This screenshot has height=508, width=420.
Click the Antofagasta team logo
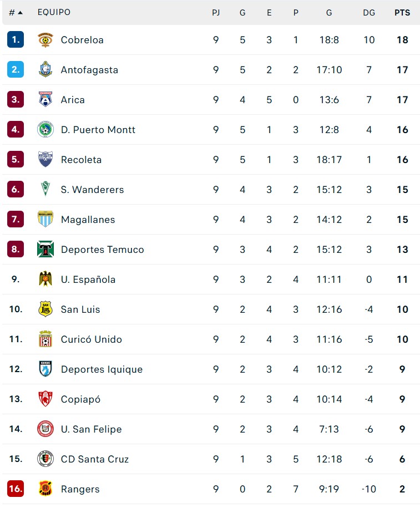point(45,70)
